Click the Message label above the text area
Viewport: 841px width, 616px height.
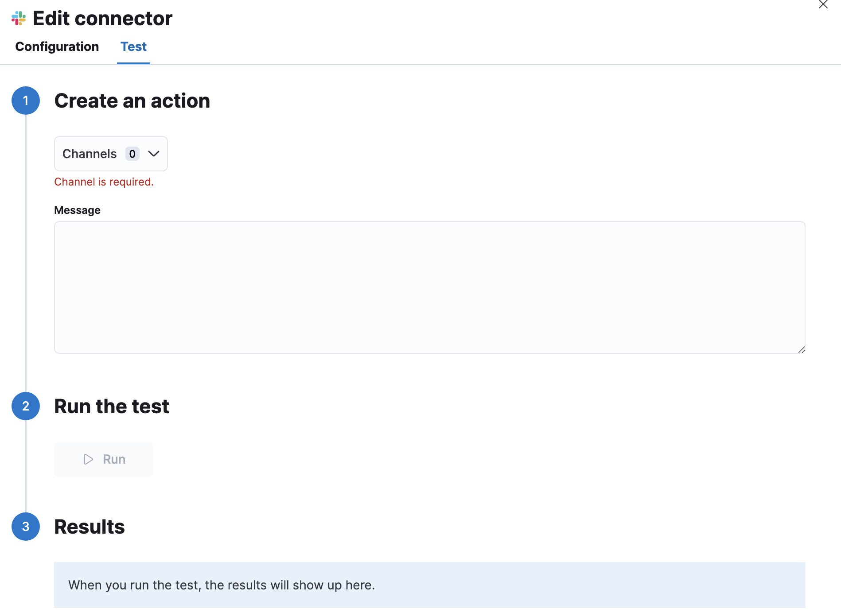click(x=77, y=210)
